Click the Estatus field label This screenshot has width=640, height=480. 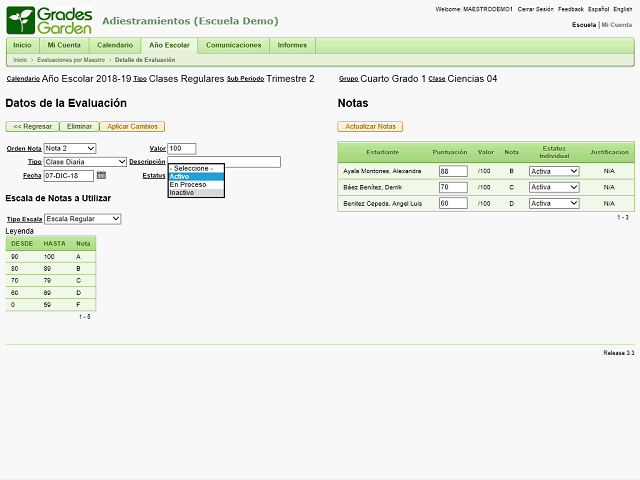click(154, 176)
